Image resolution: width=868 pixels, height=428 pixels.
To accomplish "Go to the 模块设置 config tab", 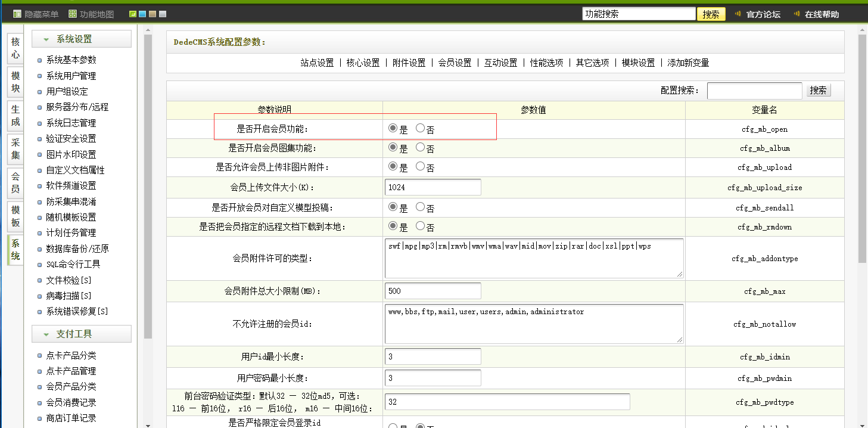I will [x=638, y=63].
